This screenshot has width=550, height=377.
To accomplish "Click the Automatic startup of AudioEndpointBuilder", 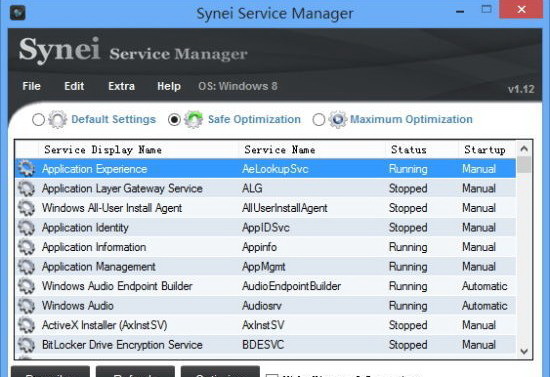I will click(484, 286).
